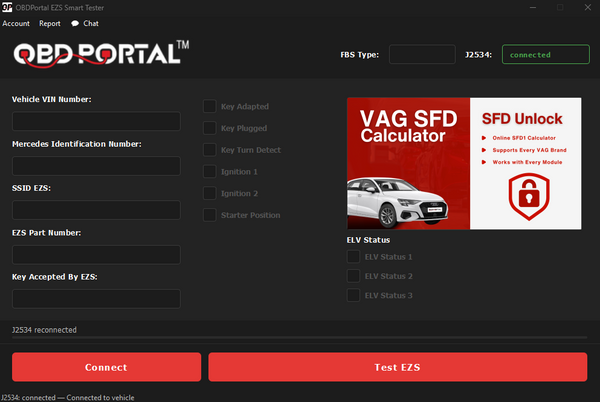Click the 'Connected to vehicle' status bar text
Viewport: 600px width, 402px height.
(100, 398)
